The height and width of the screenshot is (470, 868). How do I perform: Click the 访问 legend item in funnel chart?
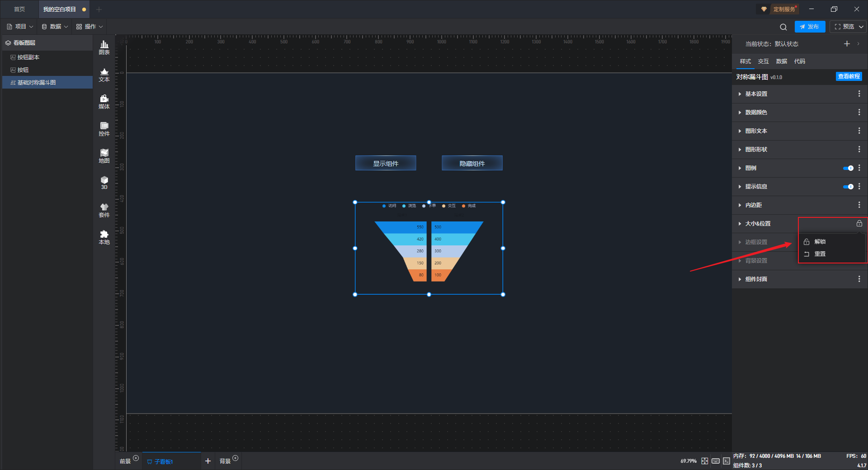click(x=389, y=206)
